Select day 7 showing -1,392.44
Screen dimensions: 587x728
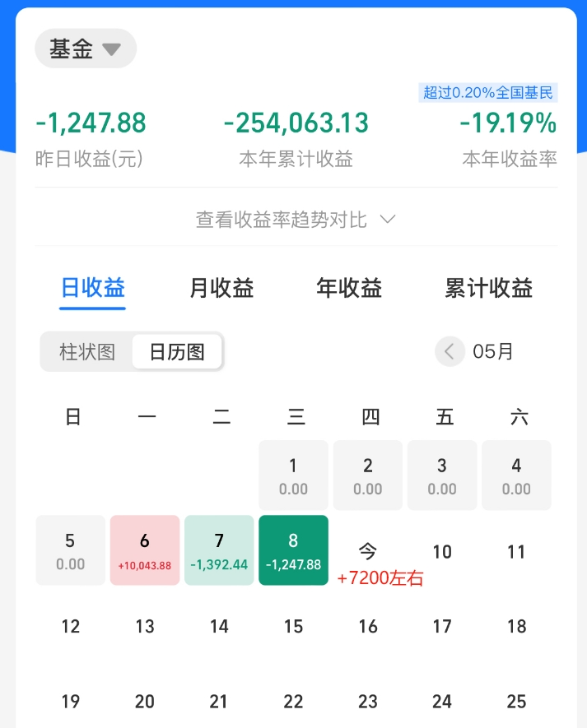(219, 550)
